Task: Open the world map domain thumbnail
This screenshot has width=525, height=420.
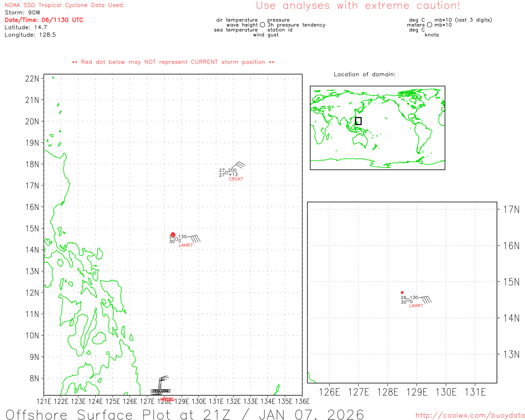Action: (x=377, y=128)
